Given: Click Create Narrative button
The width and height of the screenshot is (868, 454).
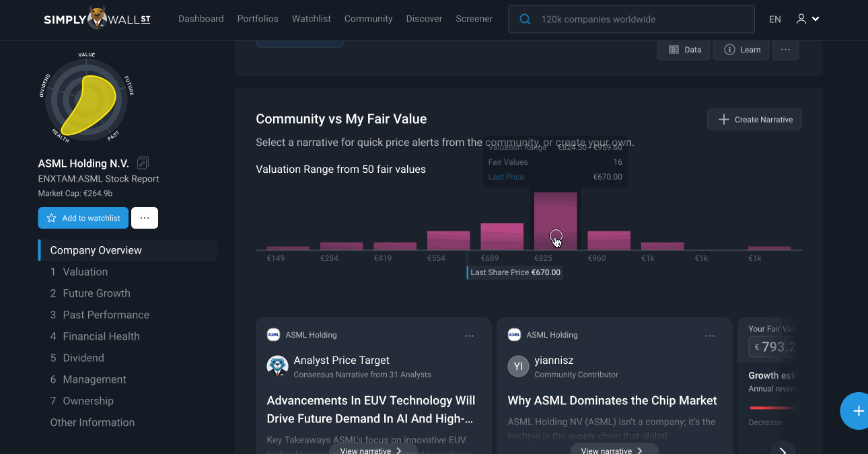Looking at the screenshot, I should 754,120.
